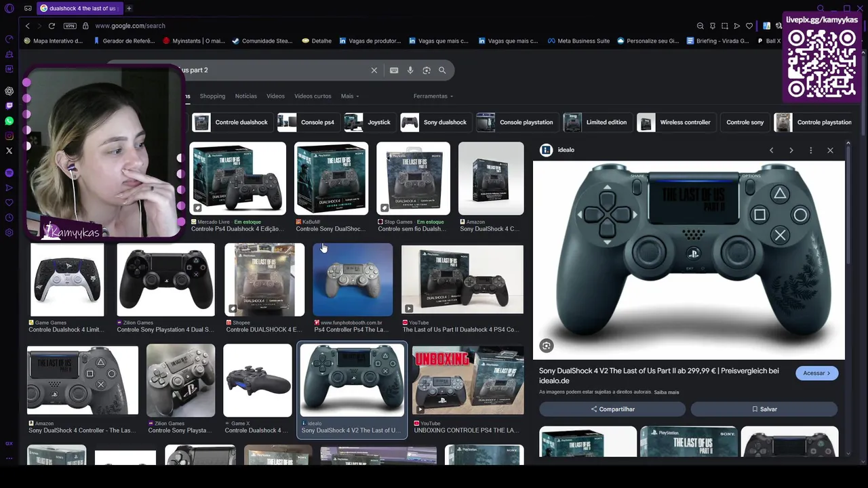The width and height of the screenshot is (868, 488).
Task: Switch to Vídeos results tab
Action: point(275,96)
